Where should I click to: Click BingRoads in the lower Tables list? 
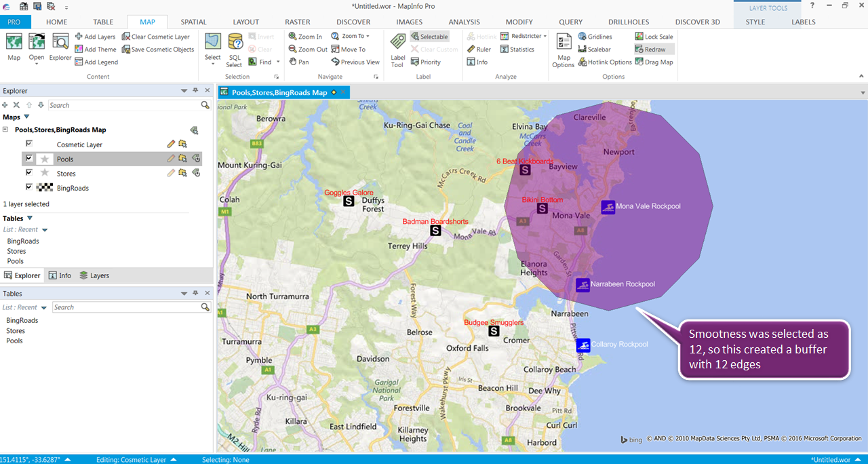coord(22,320)
